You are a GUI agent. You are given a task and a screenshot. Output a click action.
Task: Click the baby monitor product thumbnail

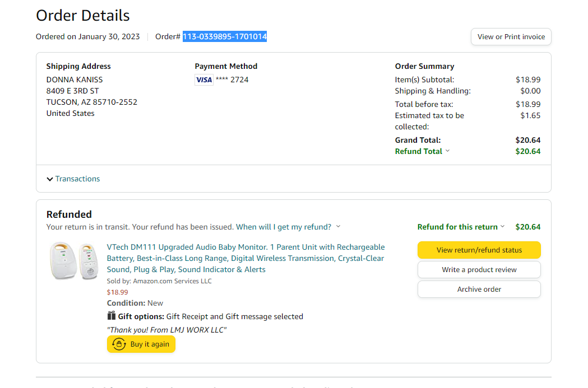[x=74, y=261]
